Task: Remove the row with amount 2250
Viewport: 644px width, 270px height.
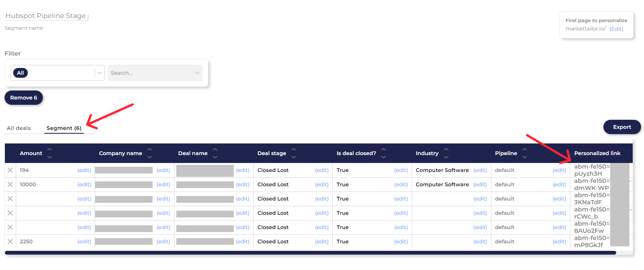Action: tap(10, 241)
